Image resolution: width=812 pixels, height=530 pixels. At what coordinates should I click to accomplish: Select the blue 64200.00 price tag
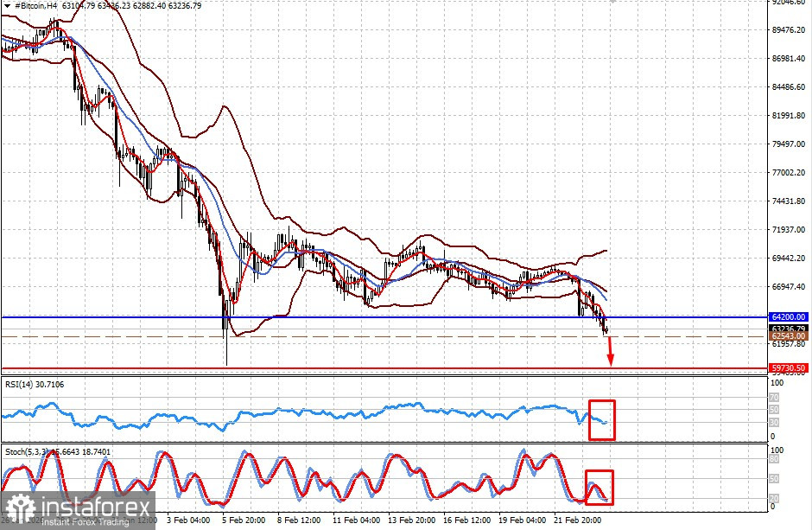coord(788,317)
